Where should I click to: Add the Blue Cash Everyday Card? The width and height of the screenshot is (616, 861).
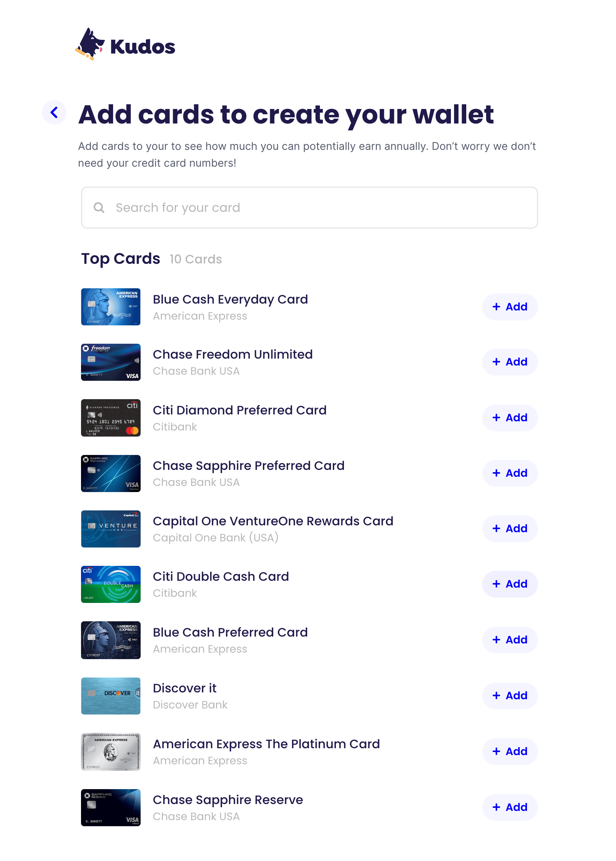[509, 307]
